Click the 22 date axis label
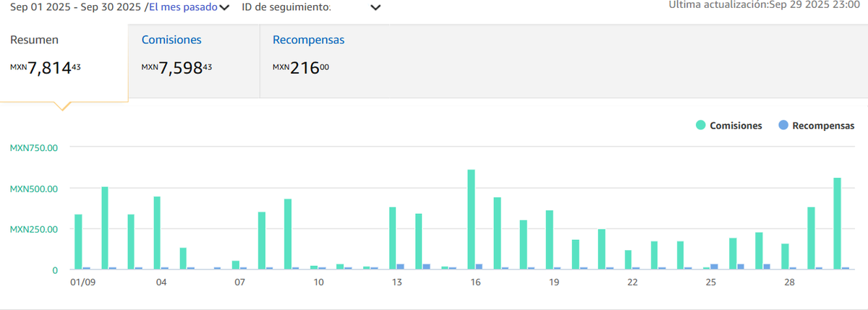Viewport: 868px width, 310px height. pos(632,282)
